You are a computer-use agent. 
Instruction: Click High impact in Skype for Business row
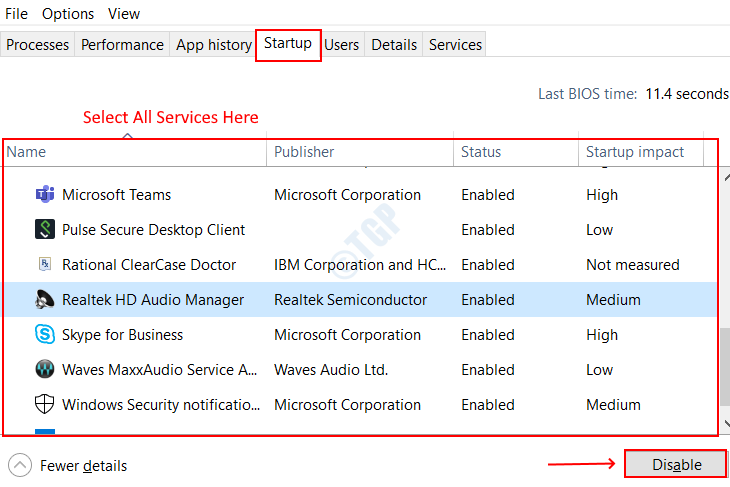(x=602, y=335)
